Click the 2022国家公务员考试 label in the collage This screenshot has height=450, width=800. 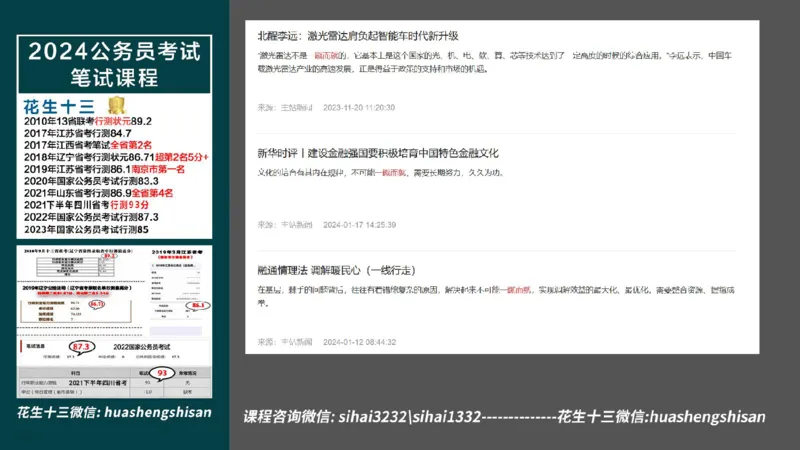pyautogui.click(x=141, y=347)
